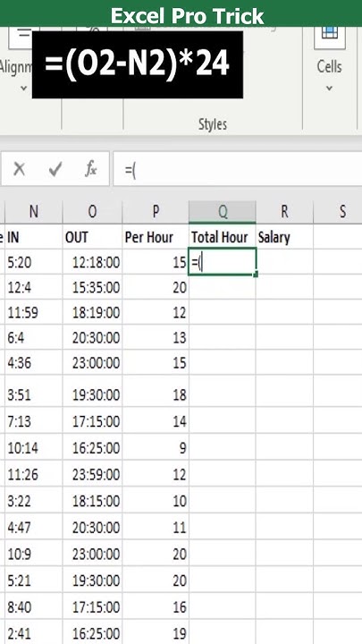Select the IN cell 5:20
The image size is (362, 644).
[x=34, y=262]
